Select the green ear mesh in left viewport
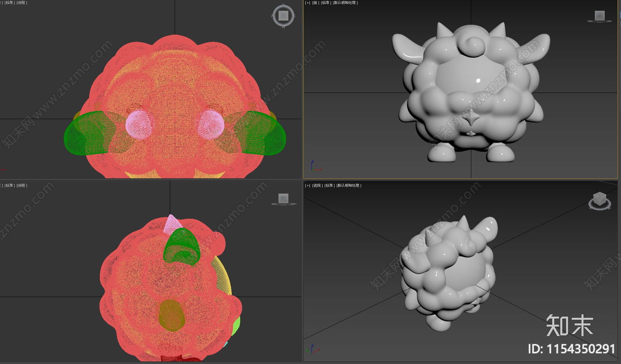This screenshot has height=364, width=621. (x=182, y=247)
